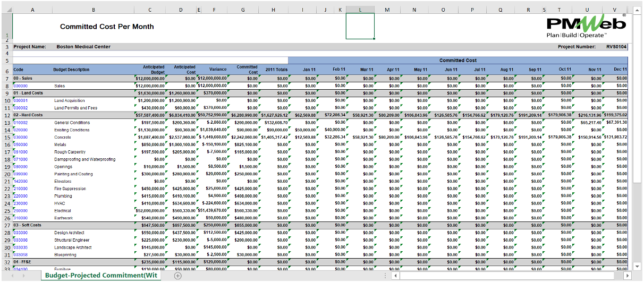Select the 'RVS0104' project number cell

tap(616, 47)
